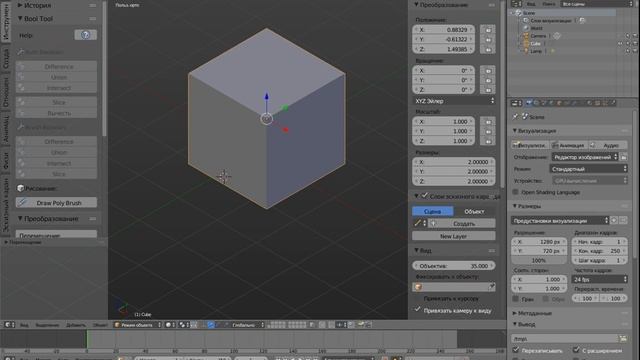The width and height of the screenshot is (640, 360).
Task: Open the Анимация vertical tab
Action: 6,129
